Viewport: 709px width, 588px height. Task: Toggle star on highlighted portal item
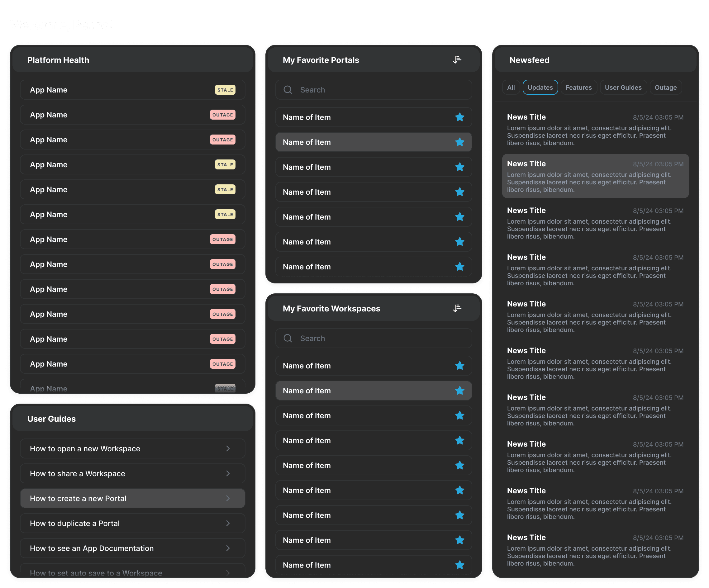click(459, 142)
